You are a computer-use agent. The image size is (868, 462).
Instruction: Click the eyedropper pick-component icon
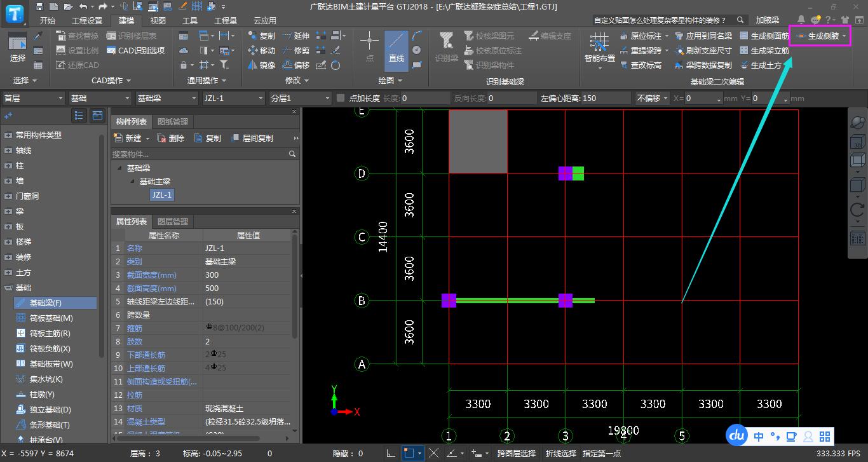coord(38,36)
